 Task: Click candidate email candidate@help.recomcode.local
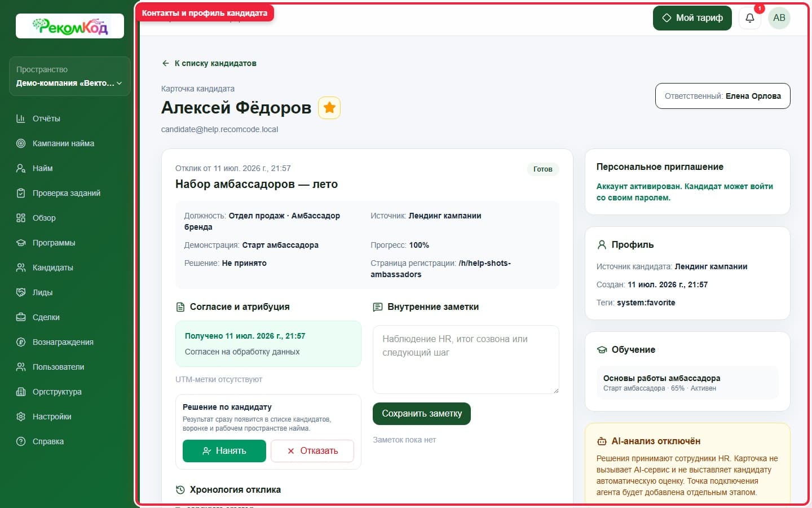click(x=219, y=129)
